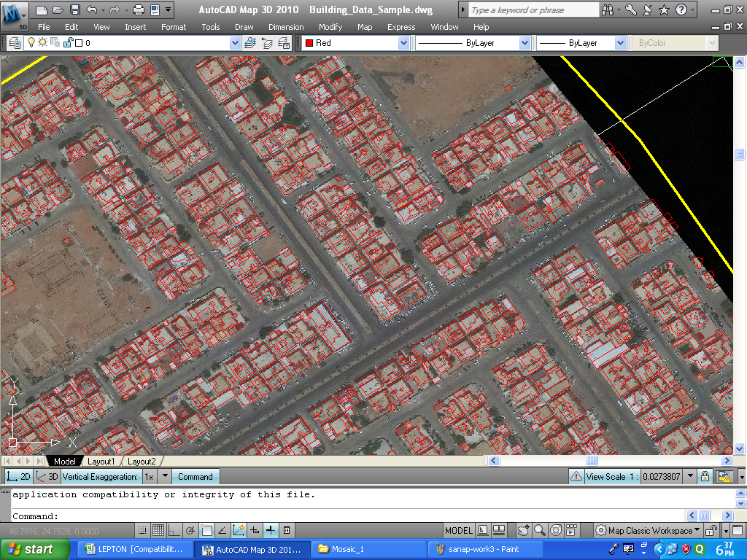Expand Vertical Exaggeration 1x dropdown arrow
The image size is (747, 560).
165,476
